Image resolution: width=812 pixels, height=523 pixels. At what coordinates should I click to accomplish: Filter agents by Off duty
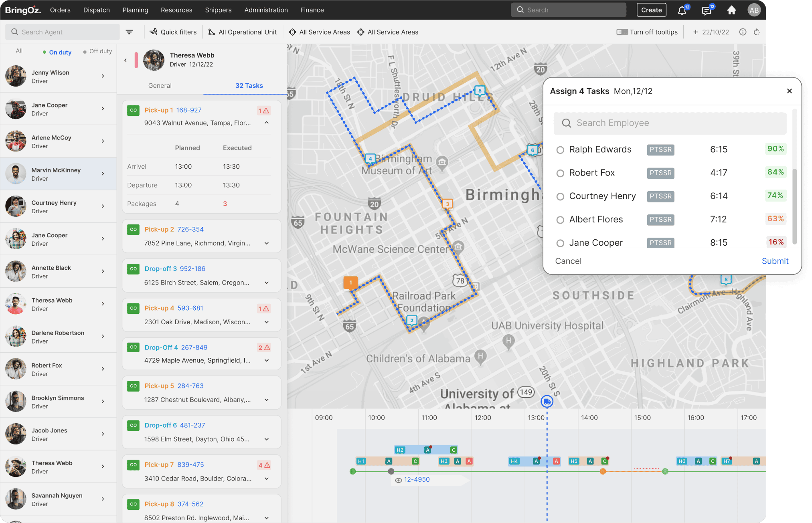[x=97, y=51]
